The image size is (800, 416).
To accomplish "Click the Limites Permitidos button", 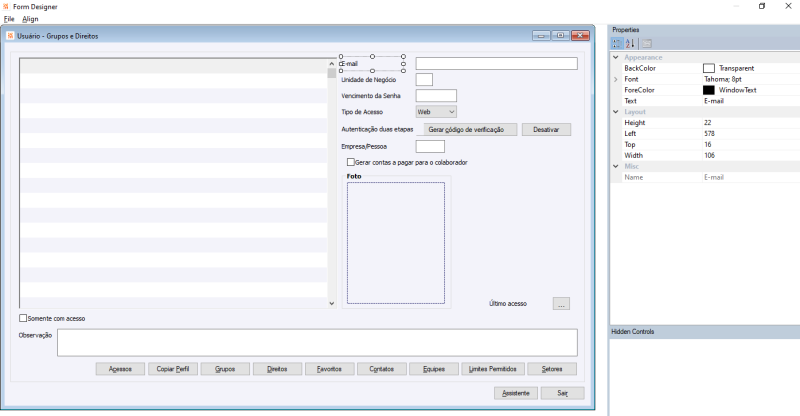I will (493, 369).
